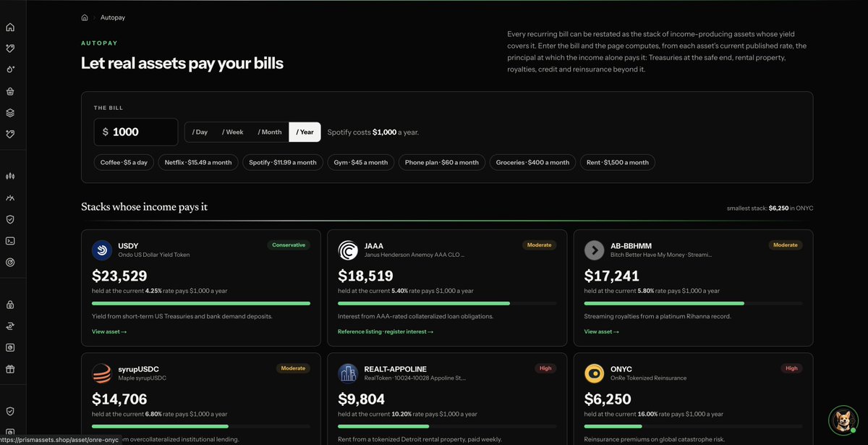Click the ONYC asset logo
This screenshot has height=445, width=868.
(x=594, y=373)
